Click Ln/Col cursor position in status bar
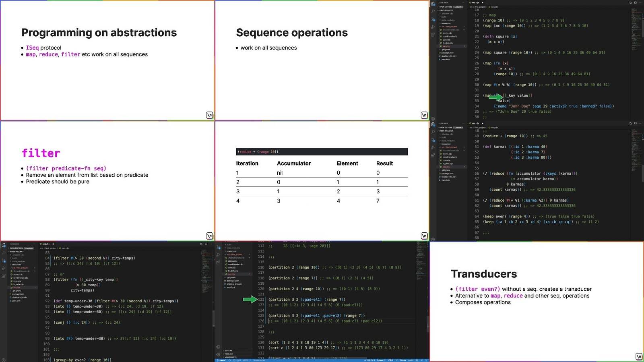 (x=369, y=360)
